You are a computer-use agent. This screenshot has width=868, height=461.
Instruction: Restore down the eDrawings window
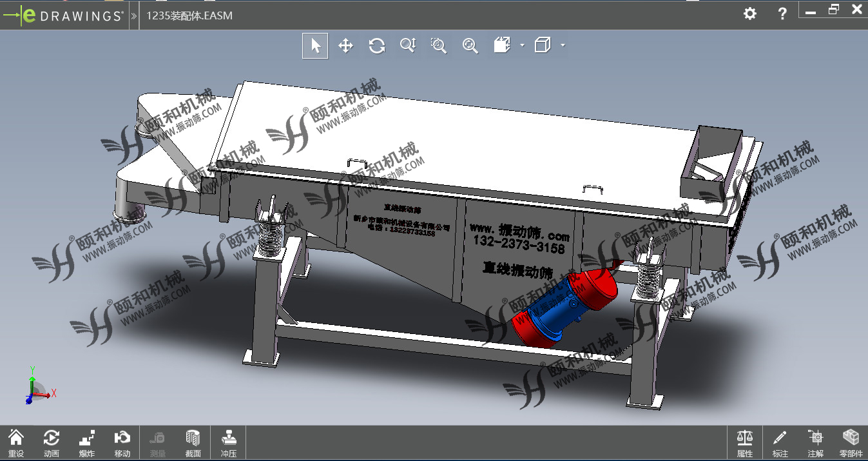point(834,9)
